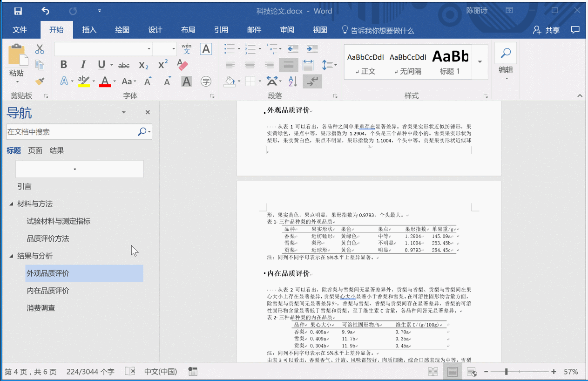Image resolution: width=588 pixels, height=381 pixels.
Task: Clear all formatting with eraser icon
Action: (x=182, y=65)
